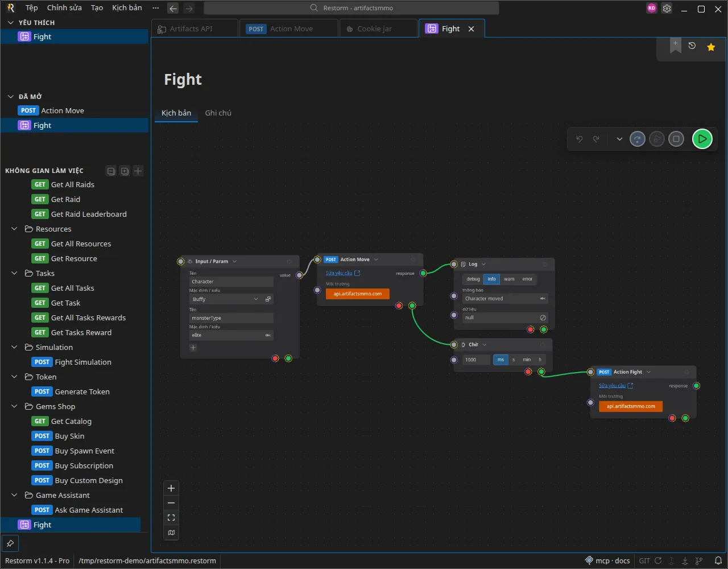Expand the scenario toolbar chevron
The height and width of the screenshot is (569, 728).
(619, 139)
